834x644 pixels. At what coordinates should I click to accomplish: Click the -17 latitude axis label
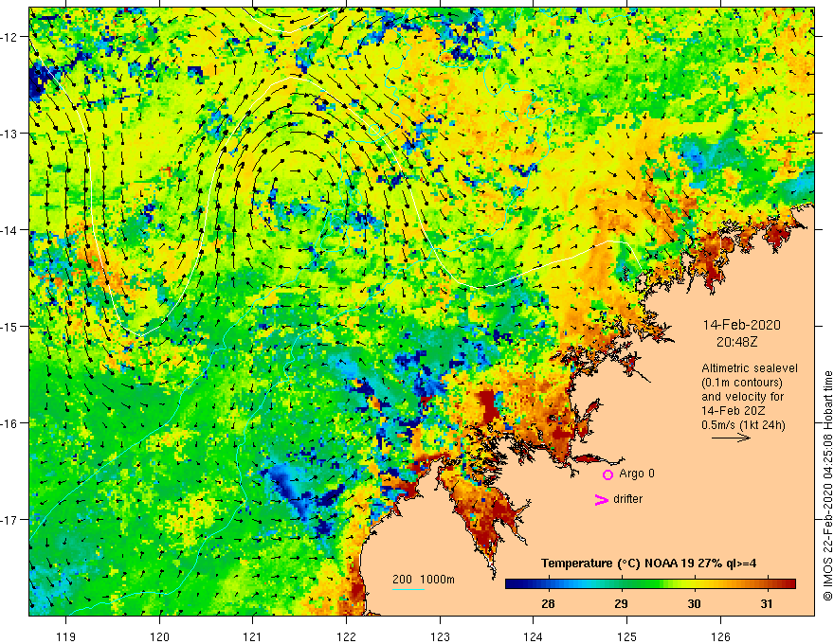(10, 520)
